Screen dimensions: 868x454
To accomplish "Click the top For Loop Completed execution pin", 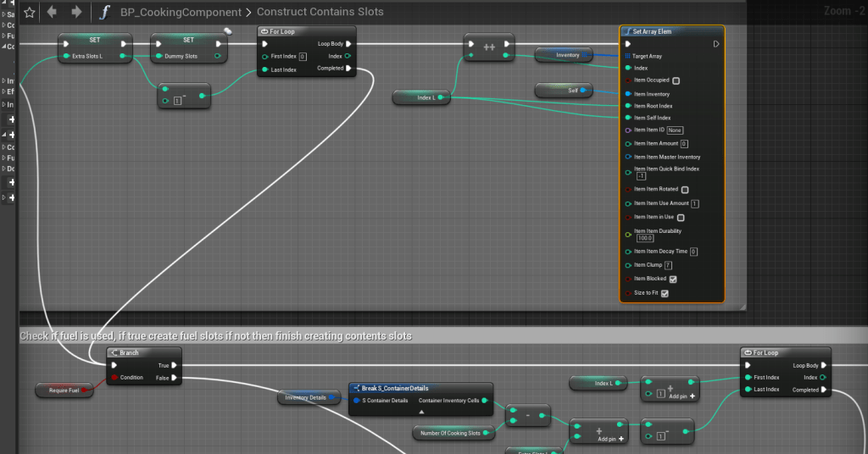I will [x=348, y=69].
